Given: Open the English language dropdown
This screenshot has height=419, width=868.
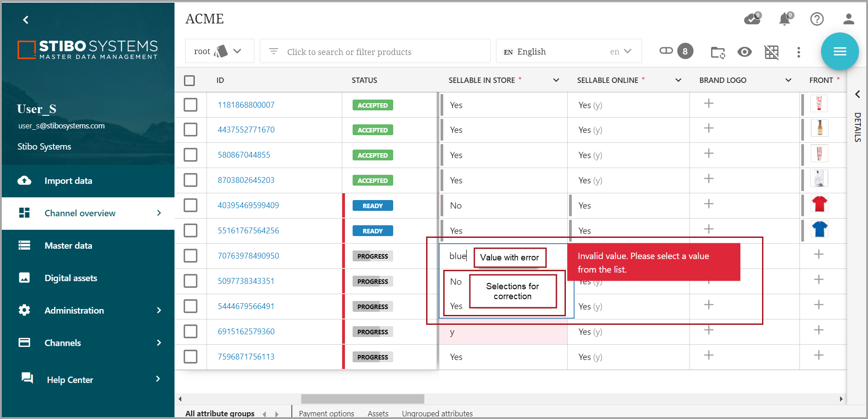Looking at the screenshot, I should [x=569, y=51].
